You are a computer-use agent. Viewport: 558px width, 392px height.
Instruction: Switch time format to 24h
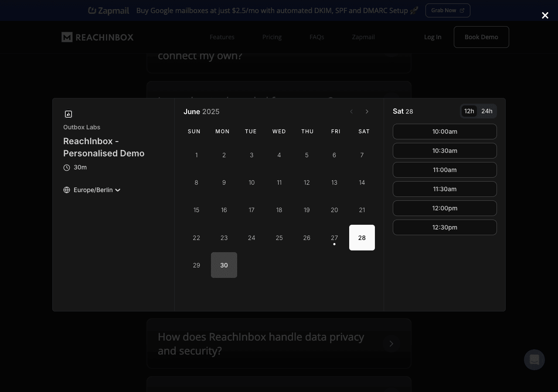487,111
